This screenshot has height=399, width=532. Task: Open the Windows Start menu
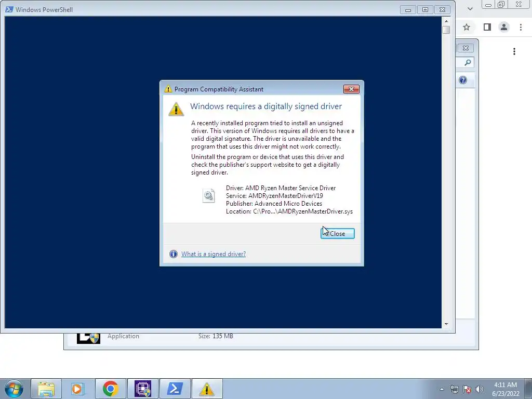(14, 389)
